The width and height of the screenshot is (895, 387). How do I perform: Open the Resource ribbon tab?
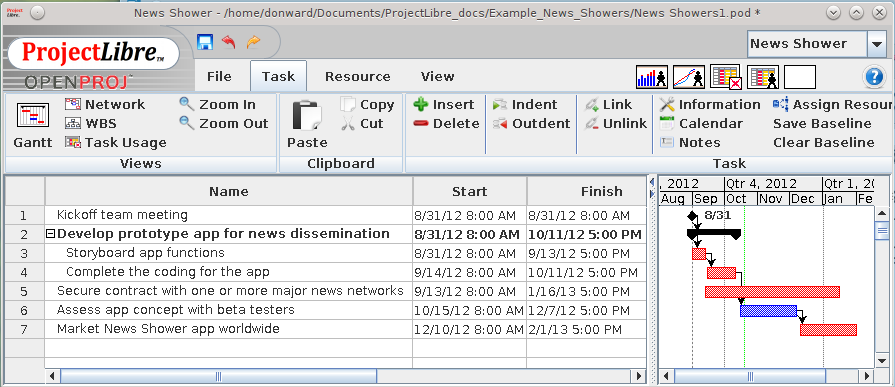click(x=357, y=76)
